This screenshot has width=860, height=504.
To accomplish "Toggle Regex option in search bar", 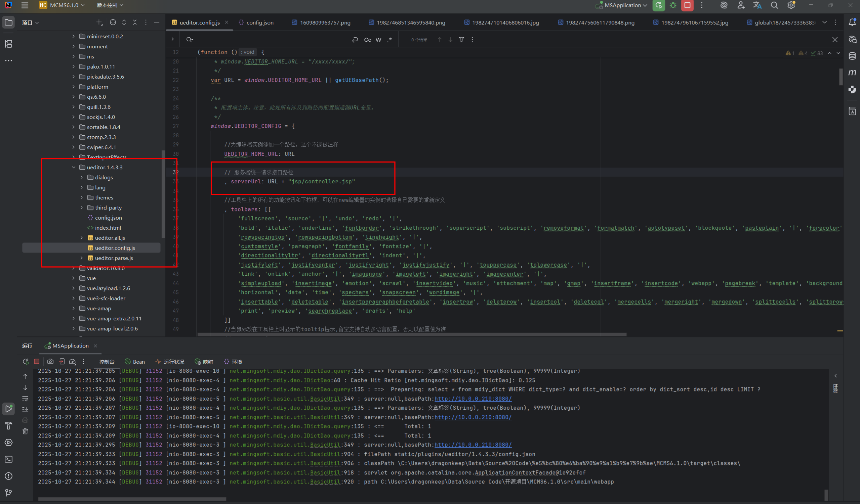I will pyautogui.click(x=390, y=40).
